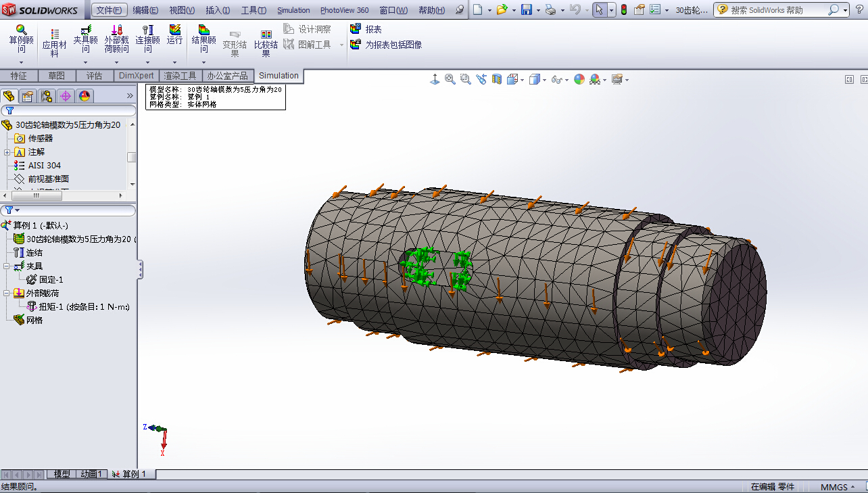This screenshot has width=868, height=493.
Task: Switch to the 渲染工具 tab
Action: pos(180,76)
